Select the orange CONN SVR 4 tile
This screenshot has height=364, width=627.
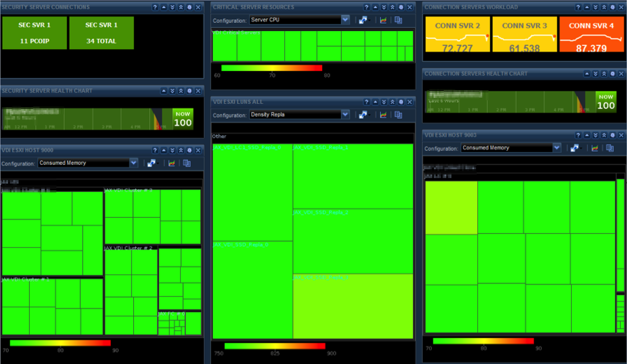coord(591,34)
